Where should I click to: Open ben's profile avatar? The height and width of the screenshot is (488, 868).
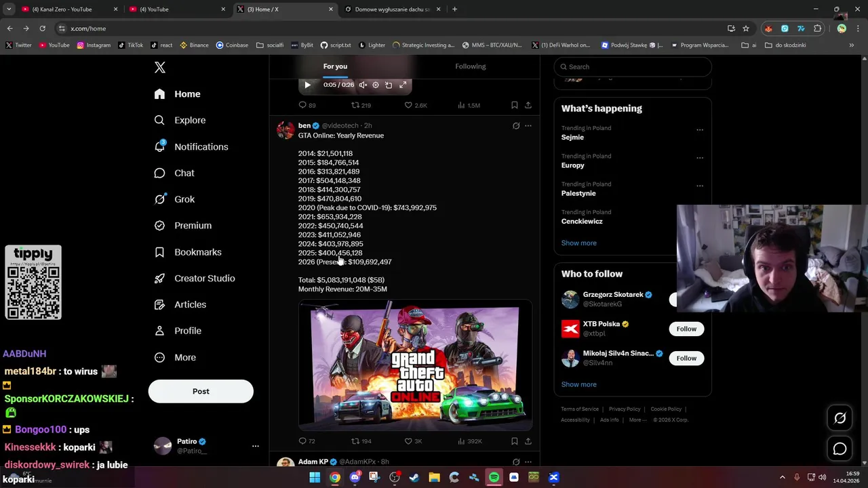285,129
